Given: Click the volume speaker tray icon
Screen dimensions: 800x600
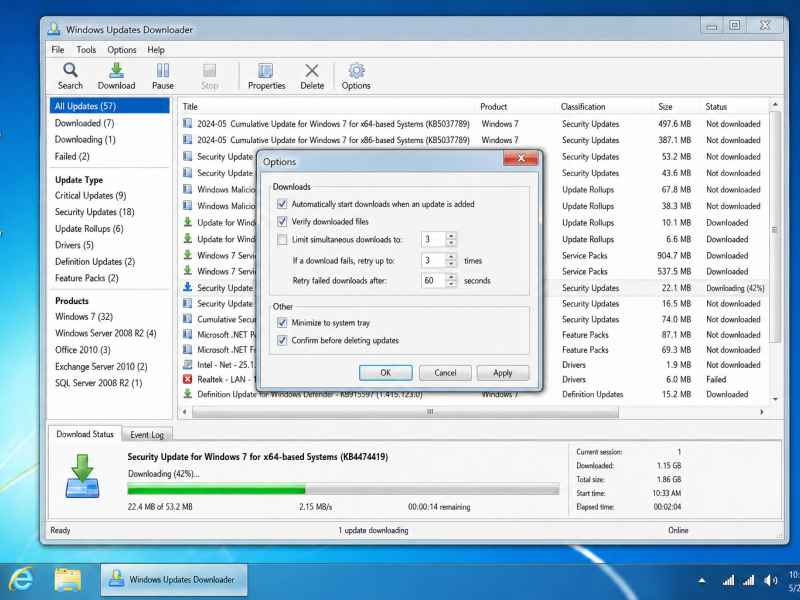Looking at the screenshot, I should 770,580.
